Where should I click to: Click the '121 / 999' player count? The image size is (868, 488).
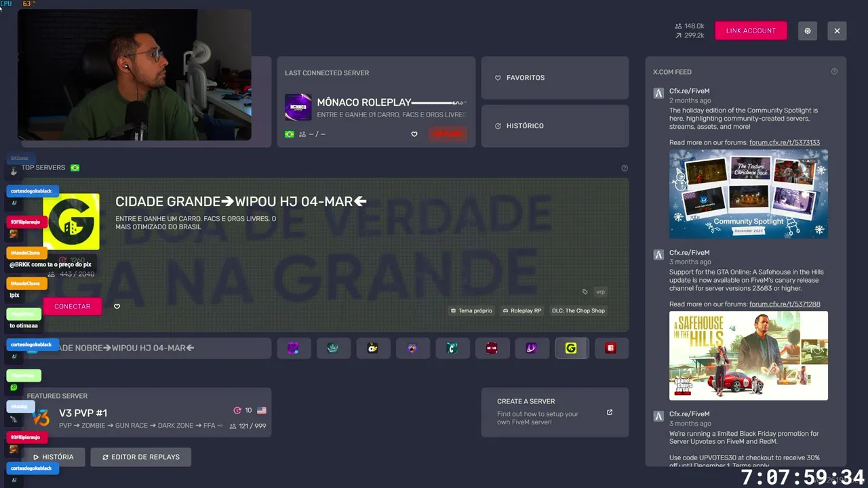pos(252,426)
